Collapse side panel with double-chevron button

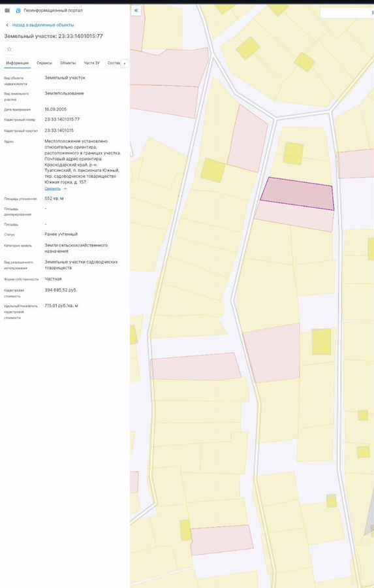click(x=136, y=10)
